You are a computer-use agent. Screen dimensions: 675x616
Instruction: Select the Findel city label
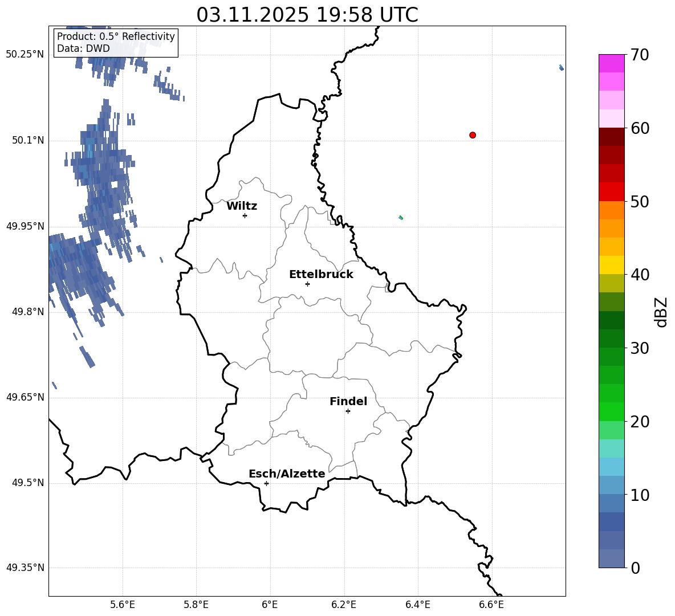[348, 401]
